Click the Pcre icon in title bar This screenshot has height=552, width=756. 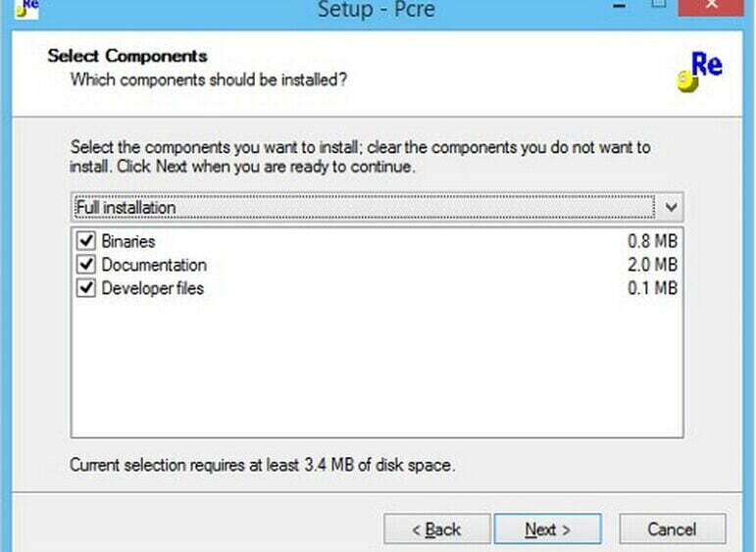point(27,7)
